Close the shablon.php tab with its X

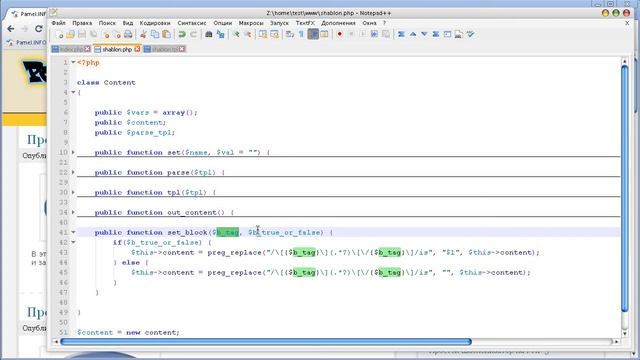[x=137, y=49]
